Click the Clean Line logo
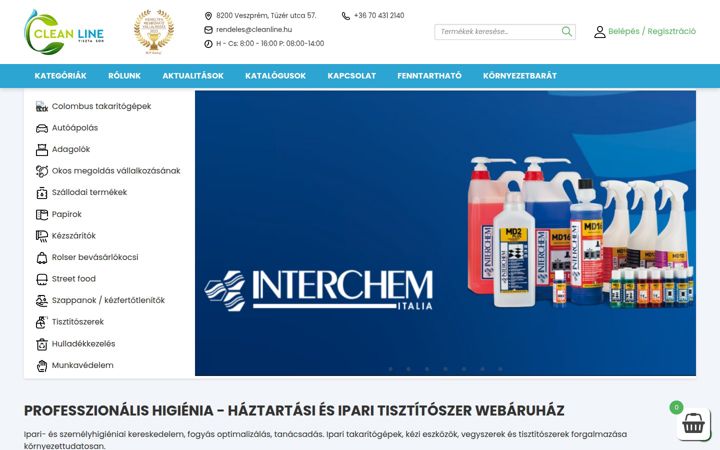The height and width of the screenshot is (450, 720). 64,32
